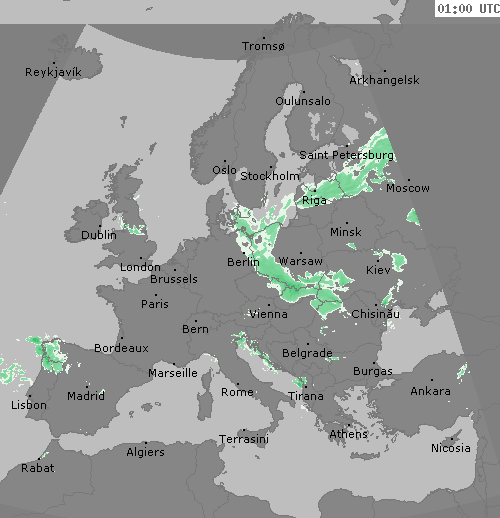Select the Tromsø city marker
The image size is (500, 518).
(264, 38)
